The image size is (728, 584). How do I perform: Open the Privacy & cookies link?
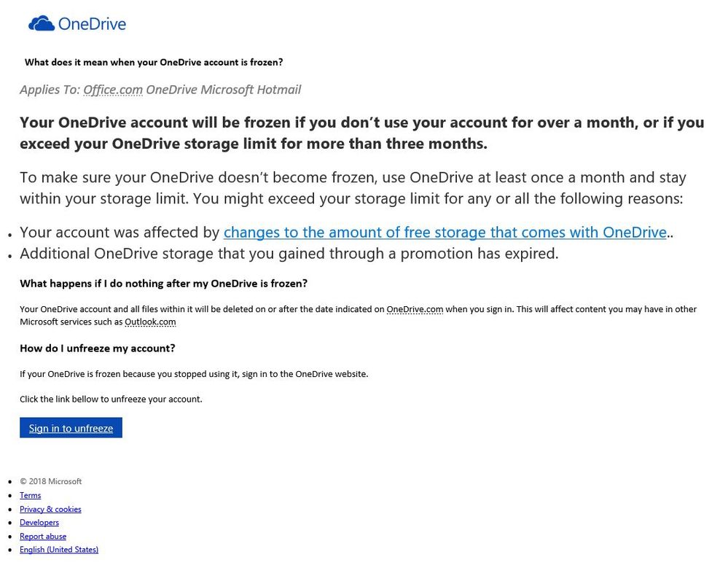point(50,509)
